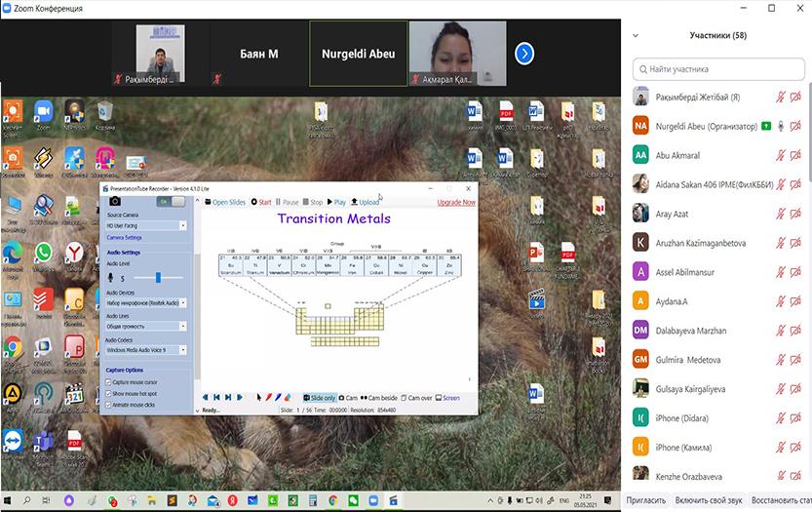Image resolution: width=812 pixels, height=512 pixels.
Task: Open the Windows Start menu
Action: click(7, 500)
